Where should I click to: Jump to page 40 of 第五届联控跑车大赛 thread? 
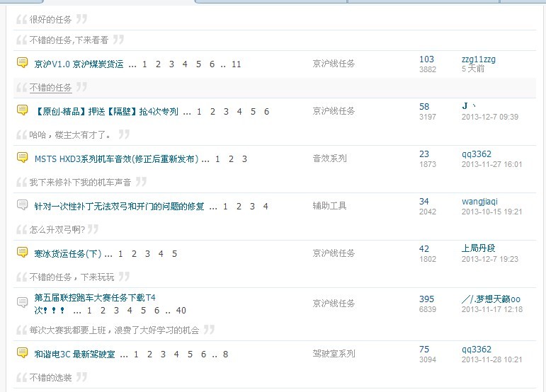181,311
